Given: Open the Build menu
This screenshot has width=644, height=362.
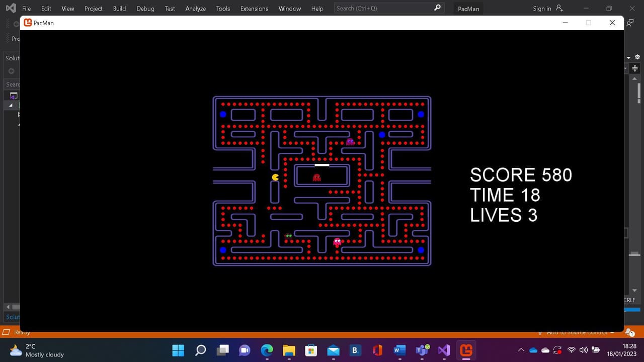Looking at the screenshot, I should click(119, 9).
